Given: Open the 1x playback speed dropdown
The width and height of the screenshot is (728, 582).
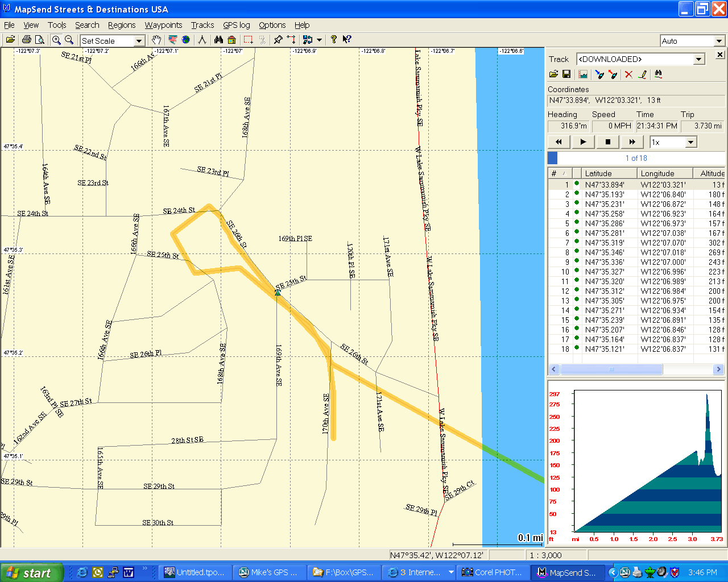Looking at the screenshot, I should point(690,143).
